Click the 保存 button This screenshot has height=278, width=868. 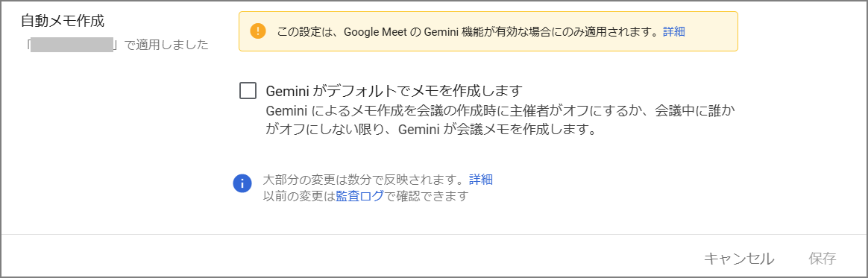[x=822, y=258]
